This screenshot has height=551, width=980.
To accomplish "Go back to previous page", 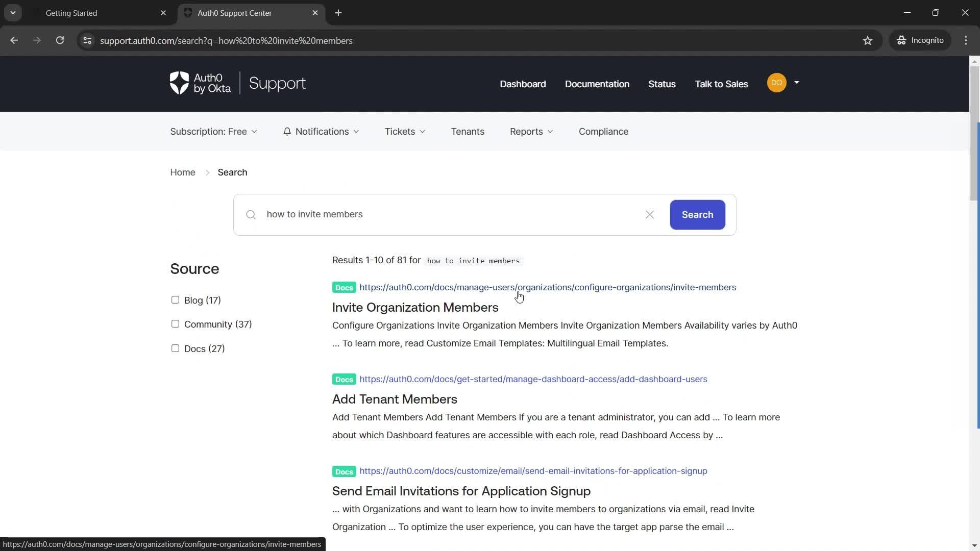I will pyautogui.click(x=14, y=40).
